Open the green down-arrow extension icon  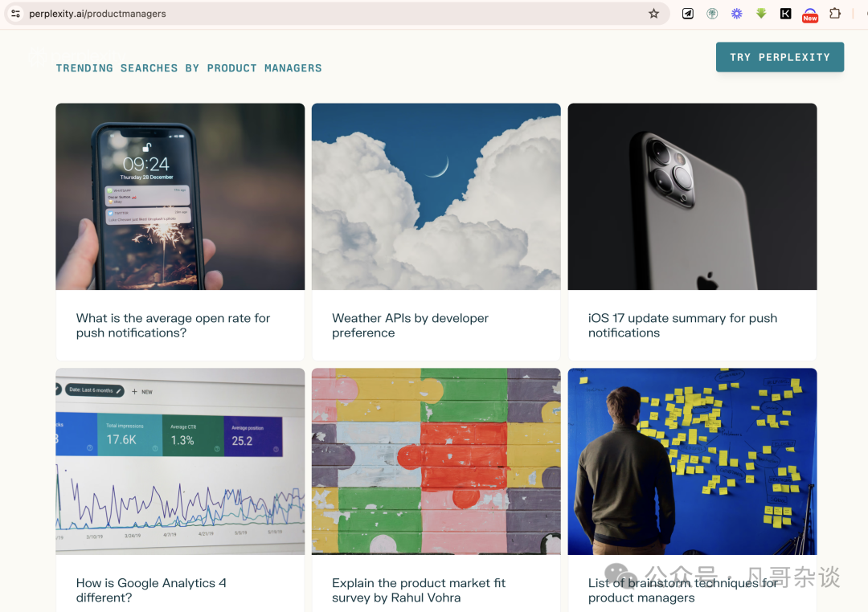(761, 14)
